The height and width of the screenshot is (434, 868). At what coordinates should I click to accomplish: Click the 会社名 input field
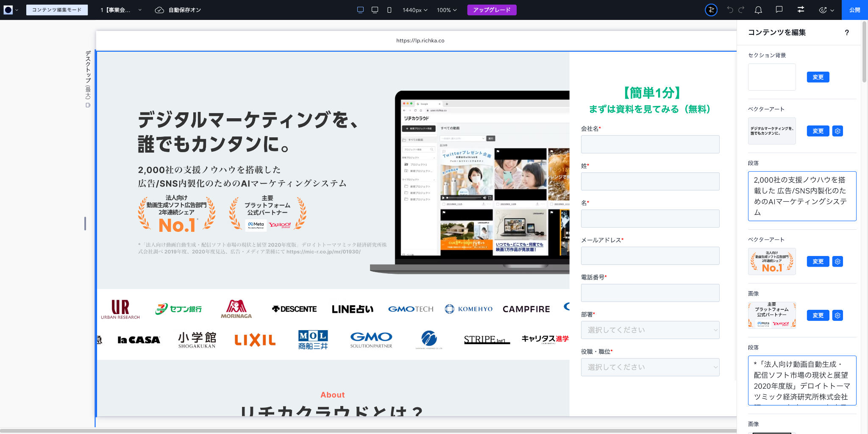650,144
